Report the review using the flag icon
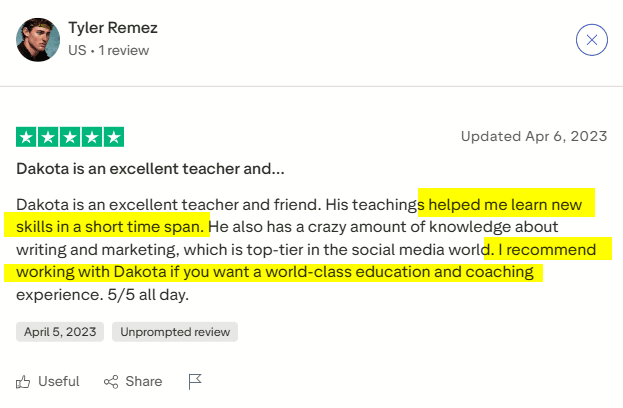 pos(195,381)
